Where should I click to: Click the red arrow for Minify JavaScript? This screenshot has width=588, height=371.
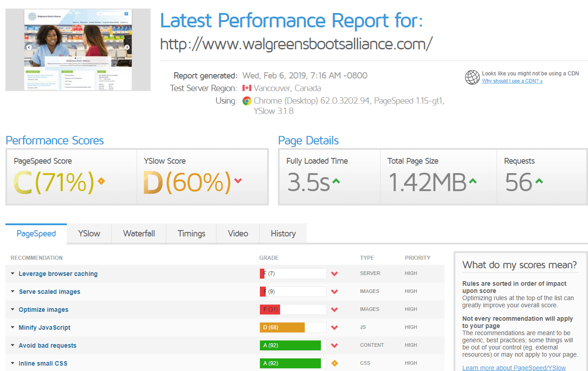(x=334, y=327)
